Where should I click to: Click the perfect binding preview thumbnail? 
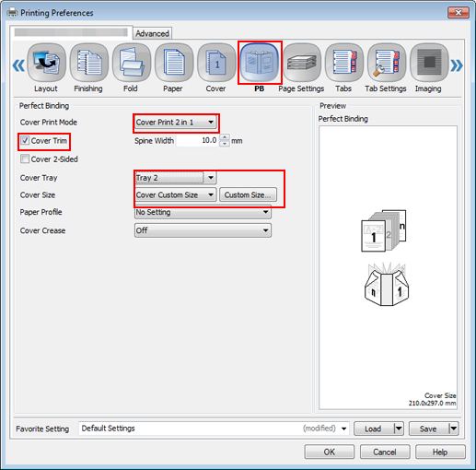pos(384,230)
